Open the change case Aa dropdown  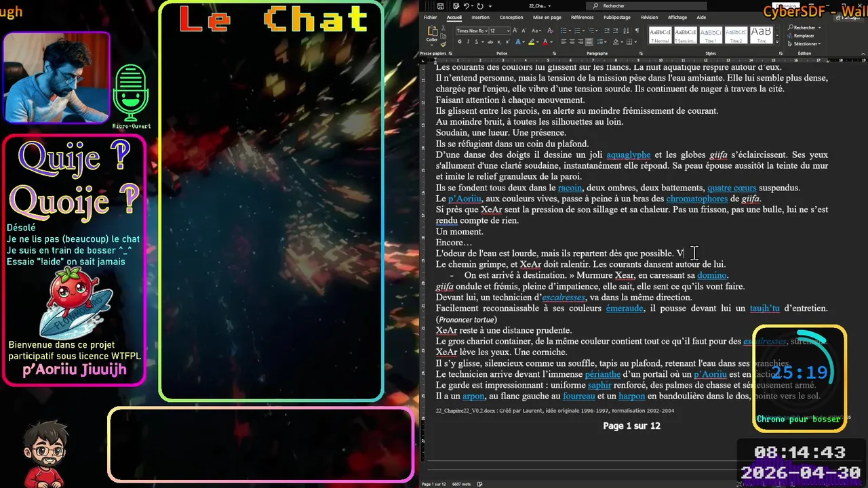pos(536,30)
